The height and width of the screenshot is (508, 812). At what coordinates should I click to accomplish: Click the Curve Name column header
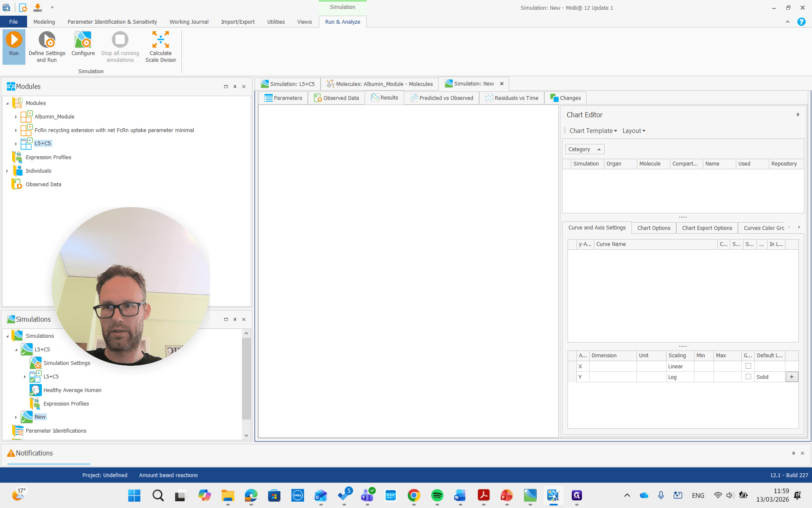click(656, 244)
